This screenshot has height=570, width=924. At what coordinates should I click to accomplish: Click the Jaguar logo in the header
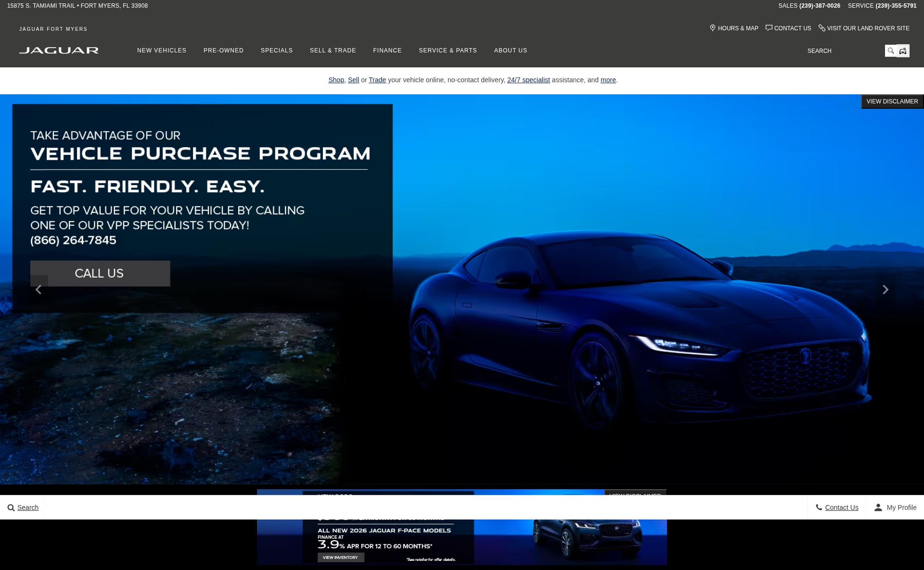pos(59,51)
